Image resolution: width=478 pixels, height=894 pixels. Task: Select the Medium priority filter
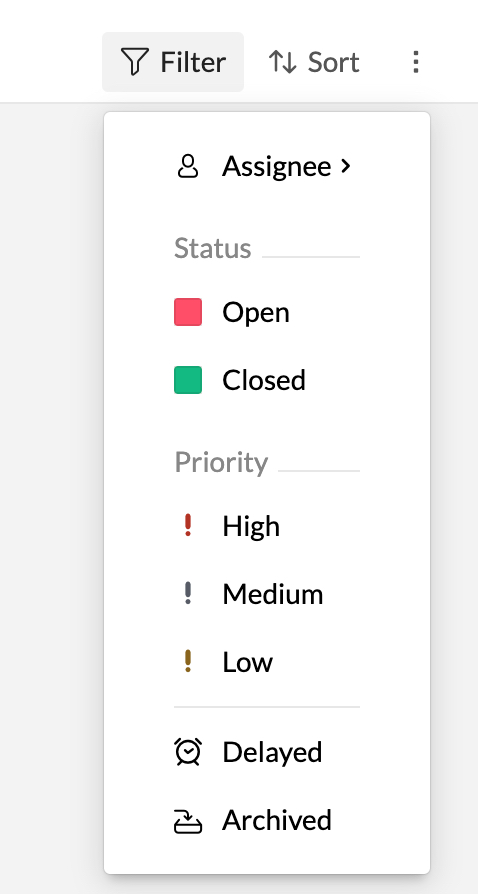click(266, 594)
